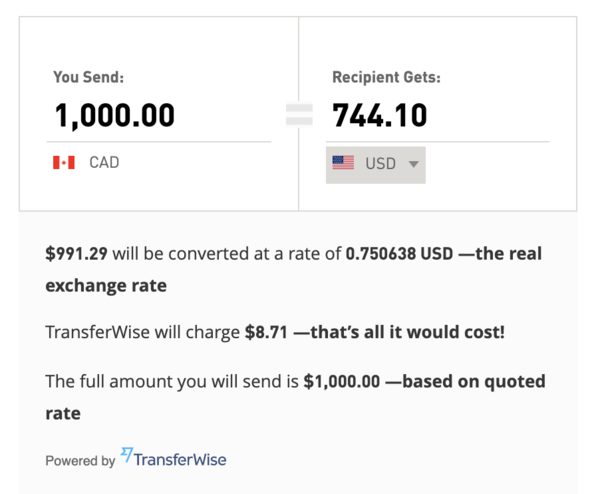600x494 pixels.
Task: Click the "Powered by" text
Action: pos(80,461)
